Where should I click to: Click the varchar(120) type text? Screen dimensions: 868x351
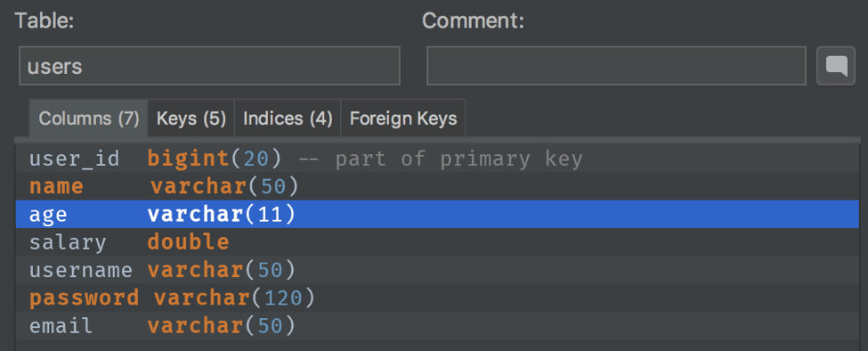tap(235, 298)
